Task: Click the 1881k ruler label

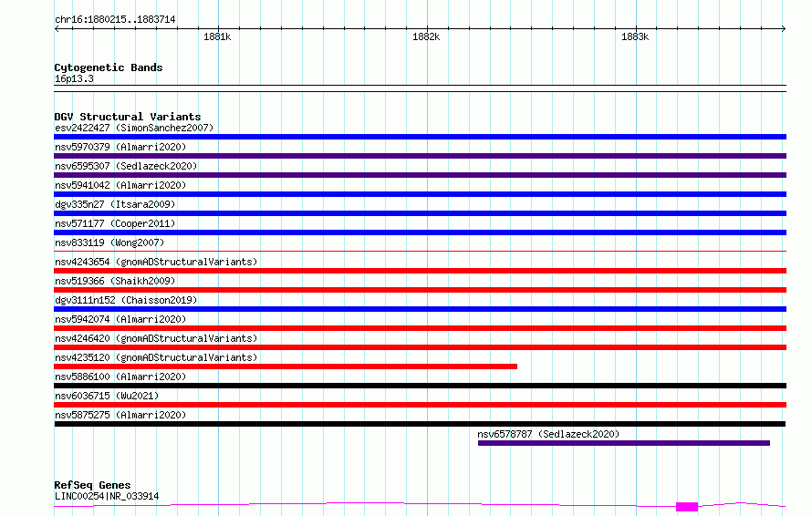Action: 217,36
